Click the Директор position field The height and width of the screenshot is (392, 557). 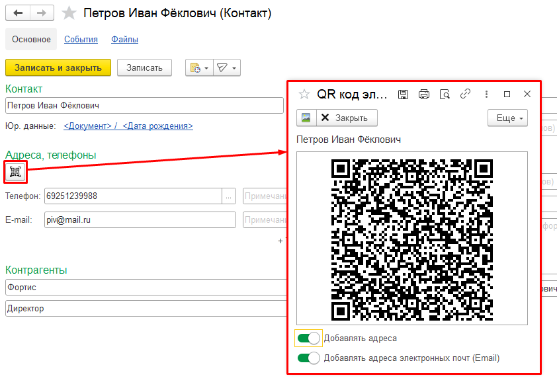(x=146, y=308)
